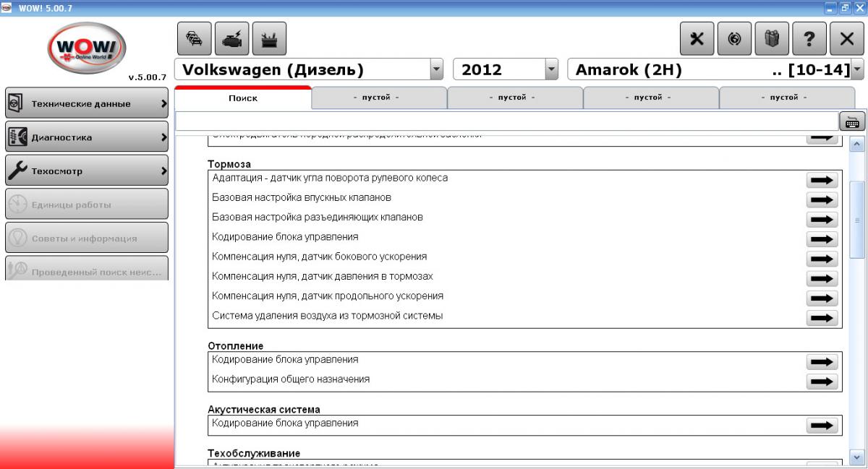Open Техосмотр menu
The image size is (868, 469).
tap(87, 171)
